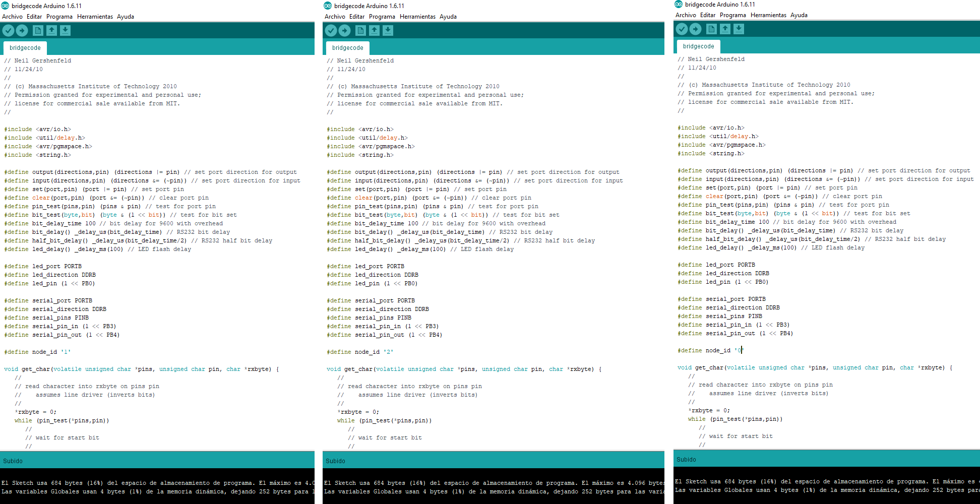
Task: Click 'serial_pins PINB' line in left window
Action: click(x=46, y=318)
